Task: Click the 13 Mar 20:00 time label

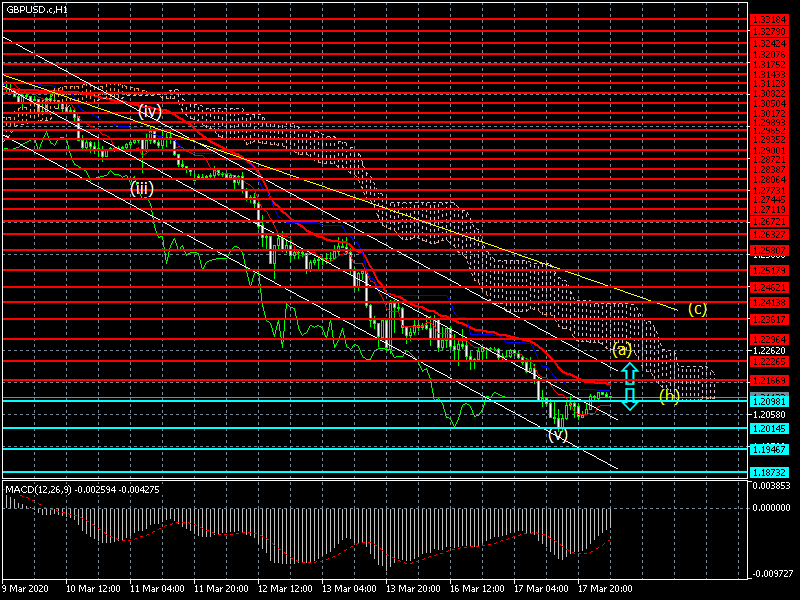Action: [x=413, y=588]
